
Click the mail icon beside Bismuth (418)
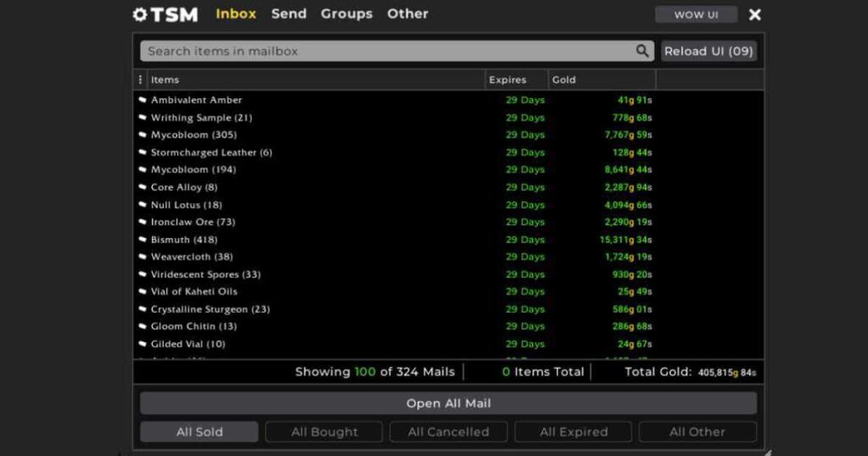click(142, 240)
